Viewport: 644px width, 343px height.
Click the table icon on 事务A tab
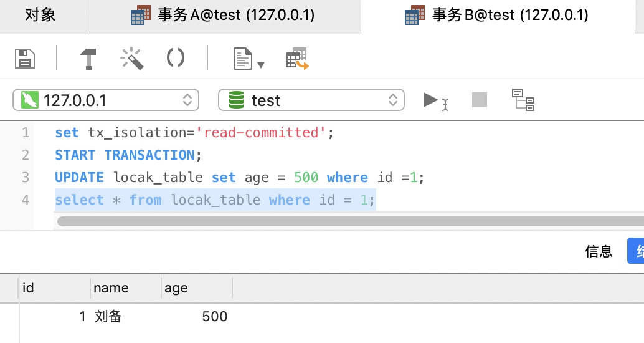coord(141,15)
